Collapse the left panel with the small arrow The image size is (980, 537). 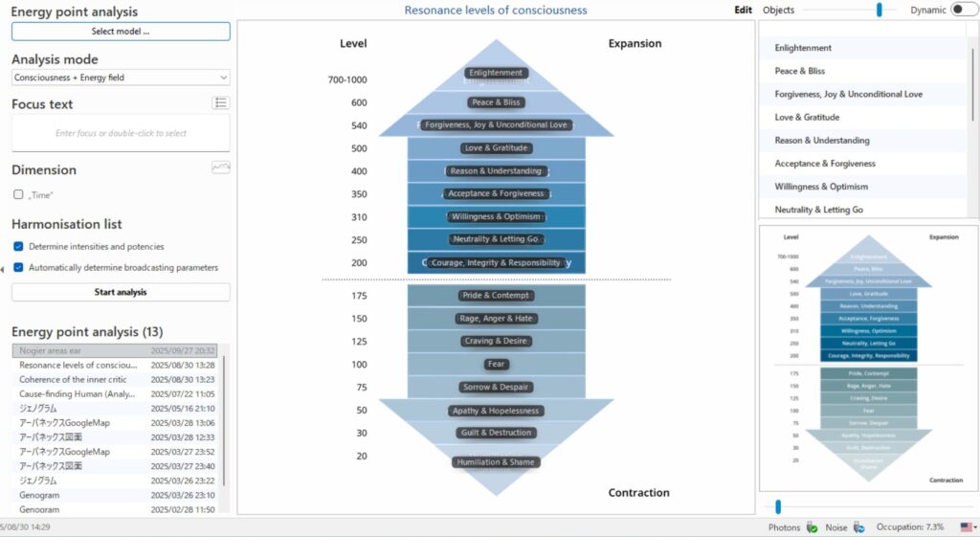click(3, 270)
